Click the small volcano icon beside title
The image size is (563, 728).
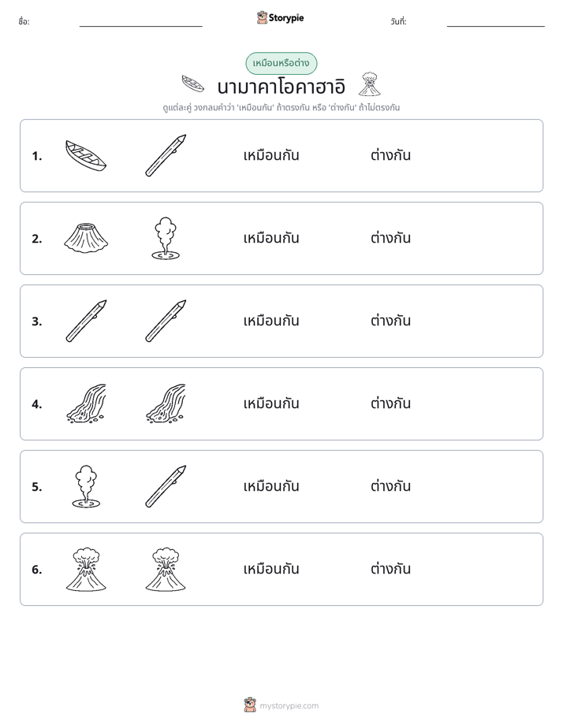(x=370, y=84)
